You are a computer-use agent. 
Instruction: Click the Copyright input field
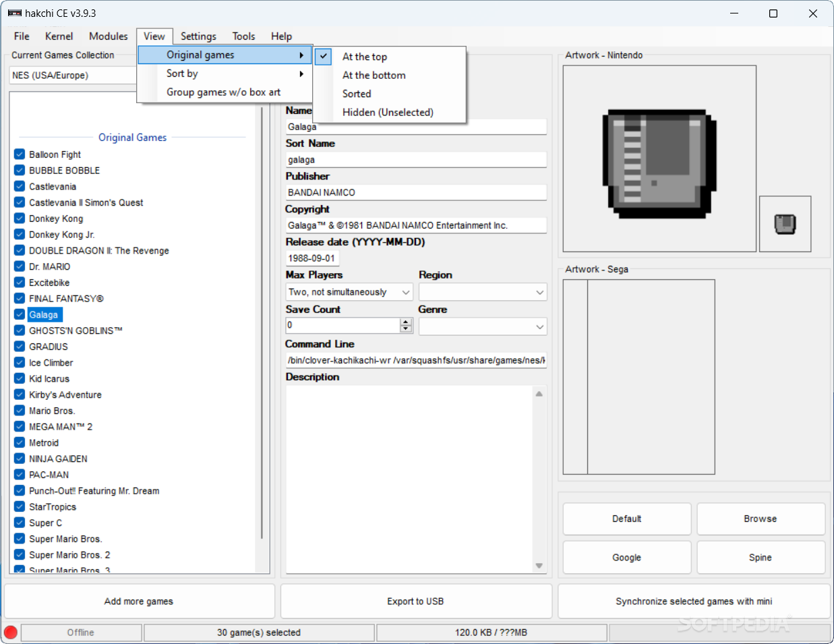(416, 225)
